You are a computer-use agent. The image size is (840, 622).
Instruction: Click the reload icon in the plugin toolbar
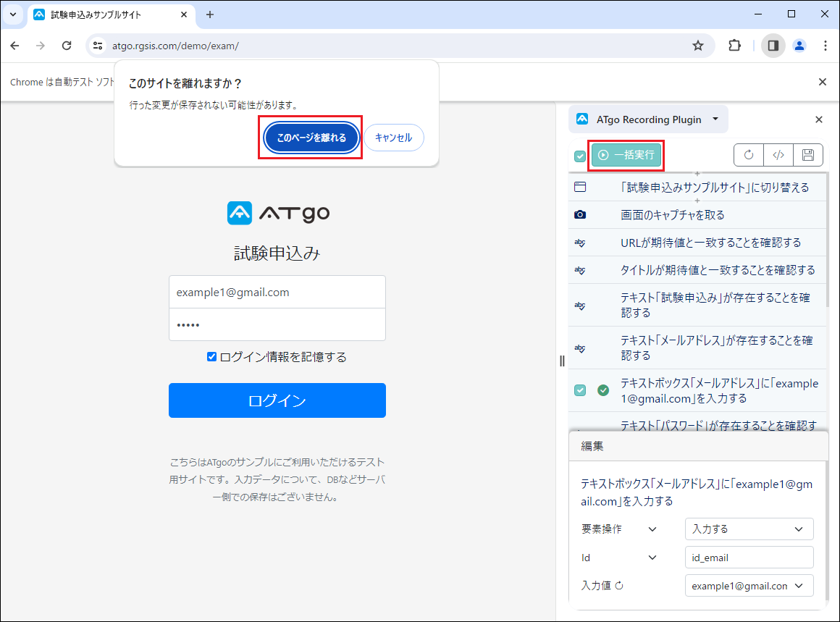click(x=748, y=154)
